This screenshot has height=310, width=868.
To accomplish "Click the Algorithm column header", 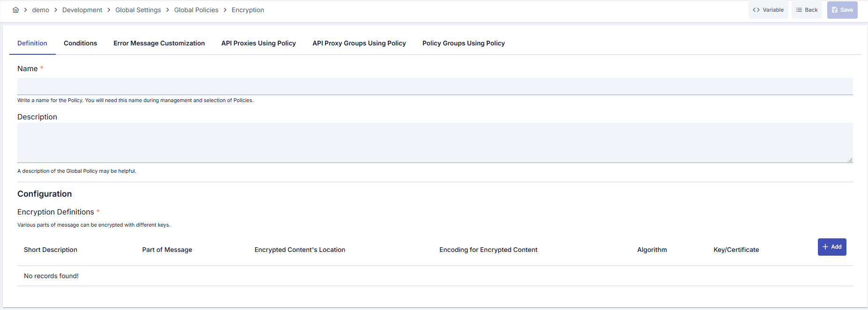I will point(652,250).
